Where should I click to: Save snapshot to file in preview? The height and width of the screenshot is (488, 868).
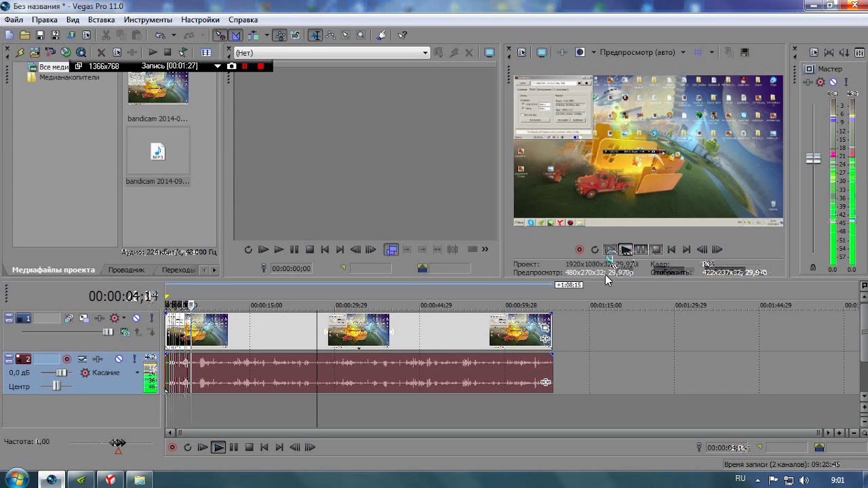[x=745, y=52]
